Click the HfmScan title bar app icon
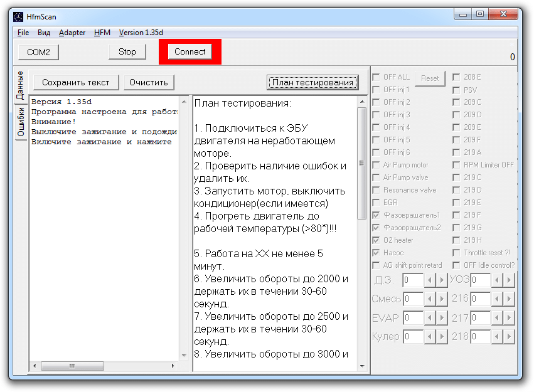Screen dimensions: 534x392 click(18, 17)
